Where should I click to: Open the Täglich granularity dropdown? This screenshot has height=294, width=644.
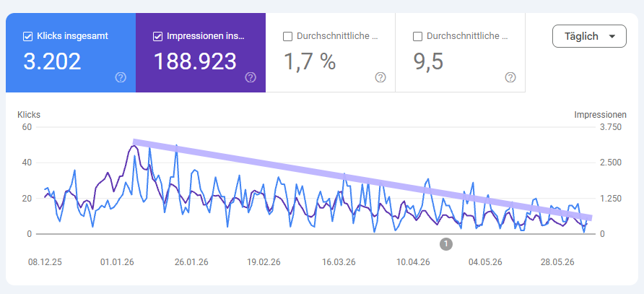589,36
